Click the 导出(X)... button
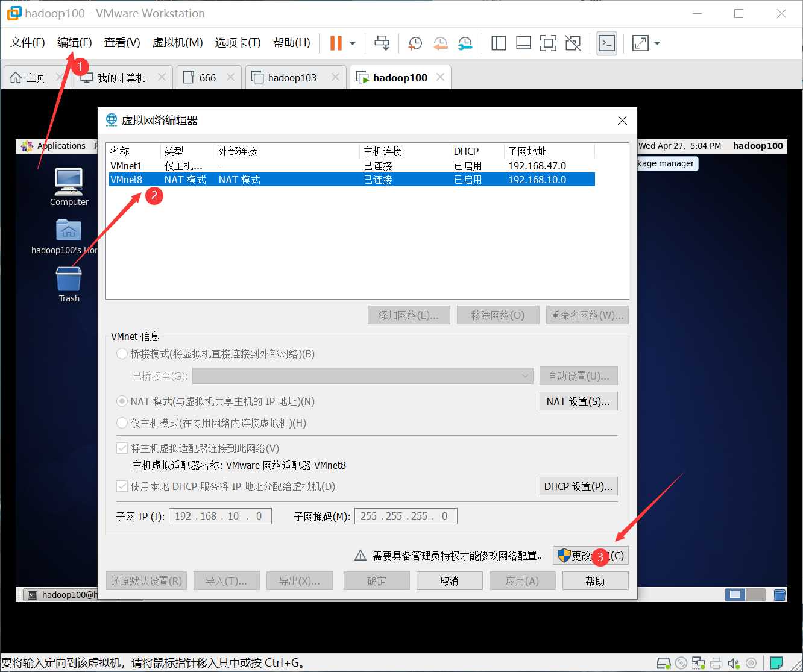This screenshot has height=672, width=803. tap(300, 581)
